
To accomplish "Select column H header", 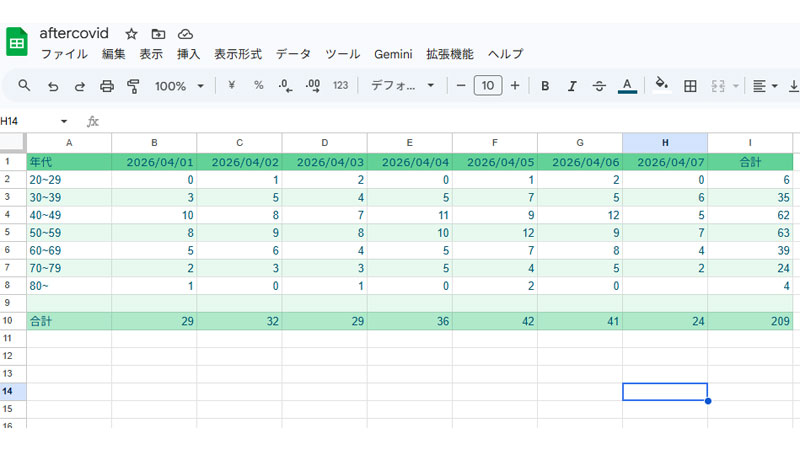I will point(665,143).
